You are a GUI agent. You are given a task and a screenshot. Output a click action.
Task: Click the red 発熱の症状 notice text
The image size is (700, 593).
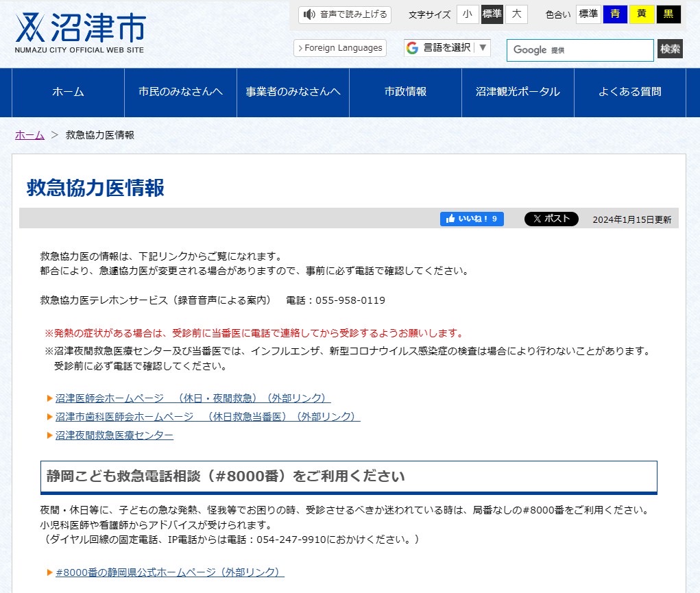click(x=254, y=333)
